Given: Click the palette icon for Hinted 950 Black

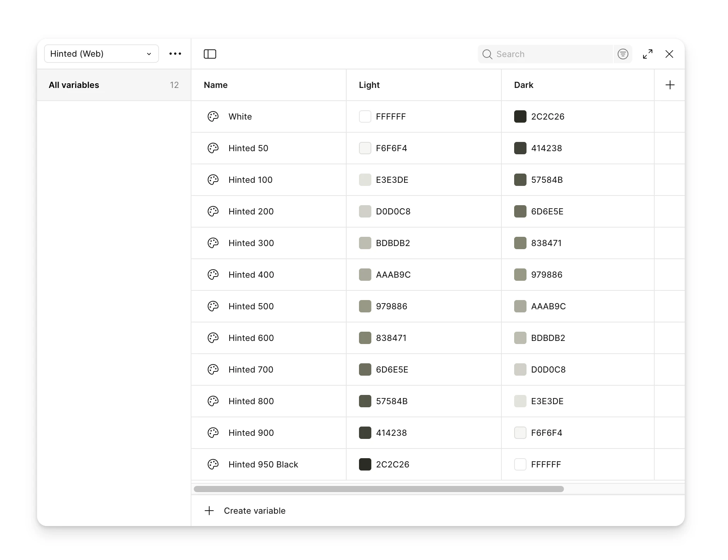Looking at the screenshot, I should (x=213, y=464).
